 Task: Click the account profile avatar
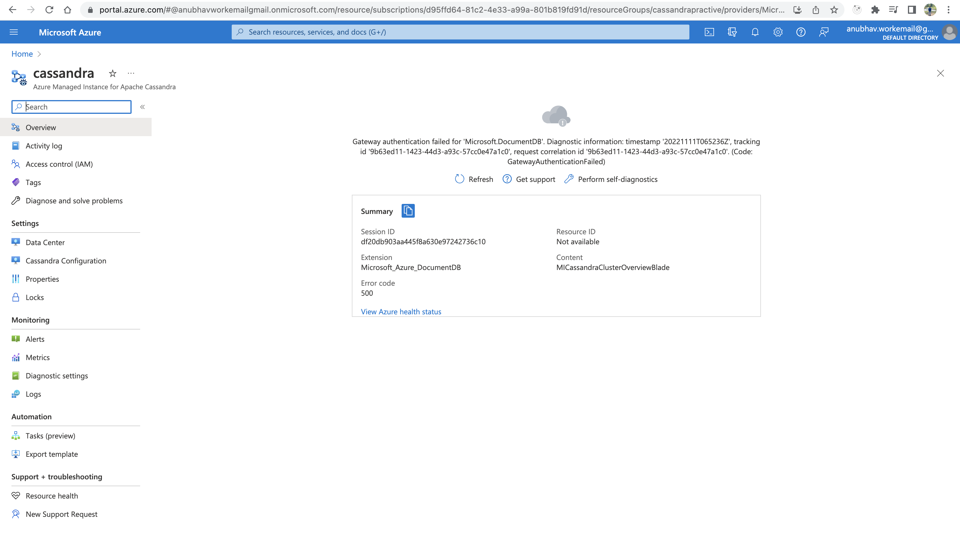pyautogui.click(x=949, y=32)
